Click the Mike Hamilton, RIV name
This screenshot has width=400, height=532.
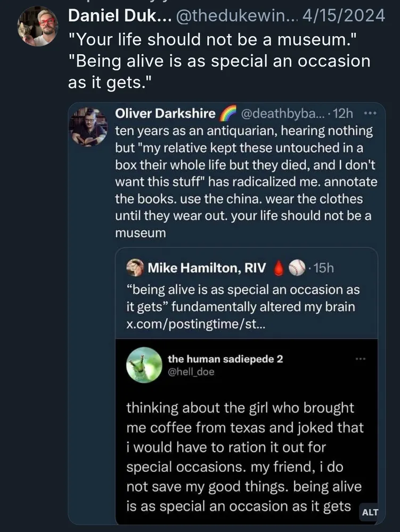click(x=206, y=268)
